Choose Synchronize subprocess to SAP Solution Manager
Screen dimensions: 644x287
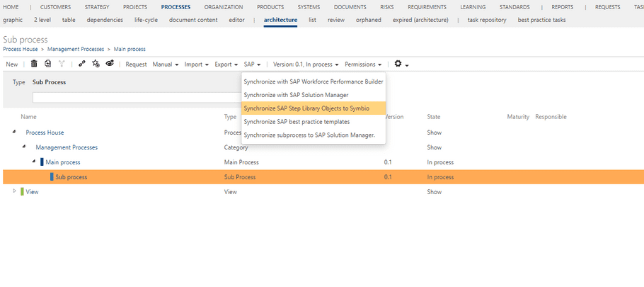coord(314,135)
